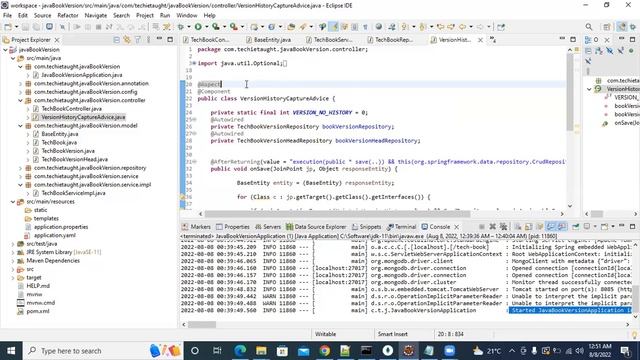Expand the folded import section in editor

click(x=193, y=63)
